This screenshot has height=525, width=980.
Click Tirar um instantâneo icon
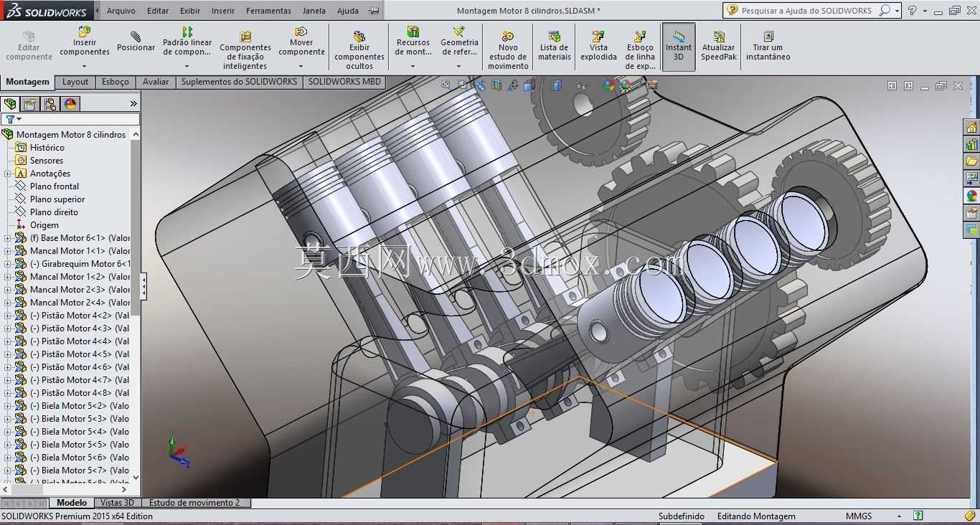[768, 36]
